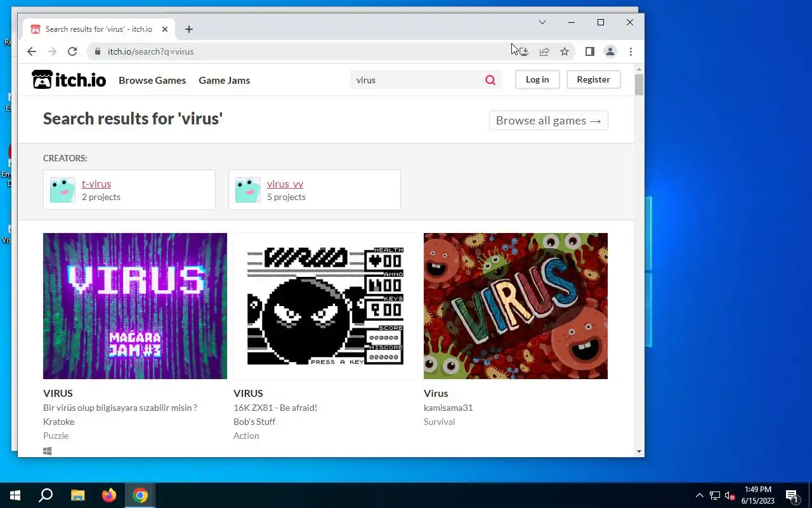
Task: Open purple Magara Jam VIRUS thumbnail
Action: tap(135, 306)
